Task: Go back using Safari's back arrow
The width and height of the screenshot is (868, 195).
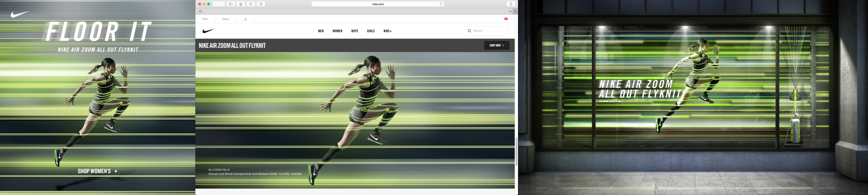Action: pos(216,4)
